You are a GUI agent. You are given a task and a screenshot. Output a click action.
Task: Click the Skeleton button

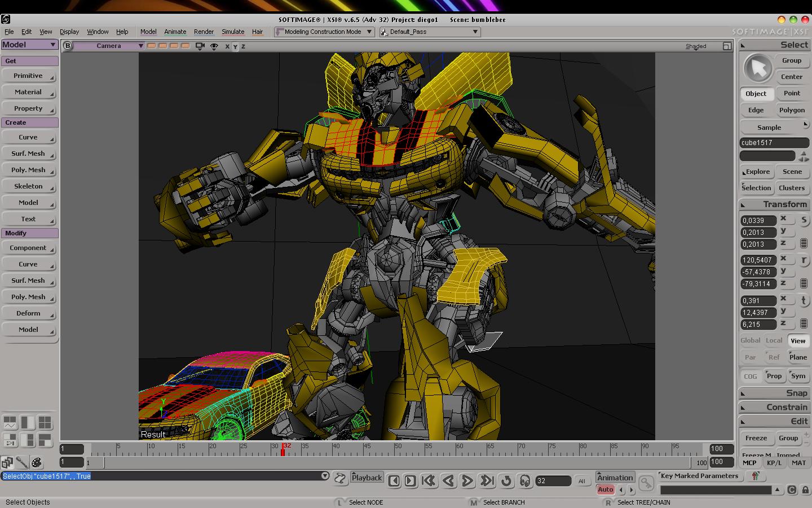pos(28,186)
